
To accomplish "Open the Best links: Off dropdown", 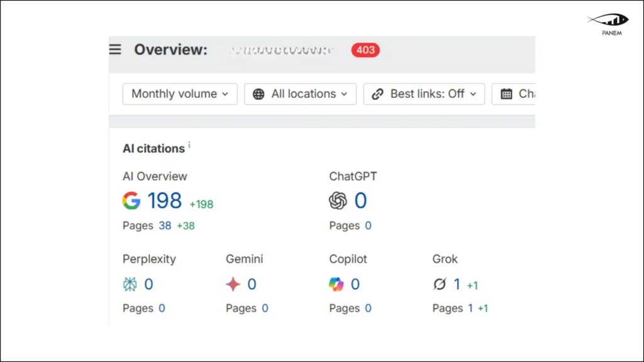I will 424,94.
